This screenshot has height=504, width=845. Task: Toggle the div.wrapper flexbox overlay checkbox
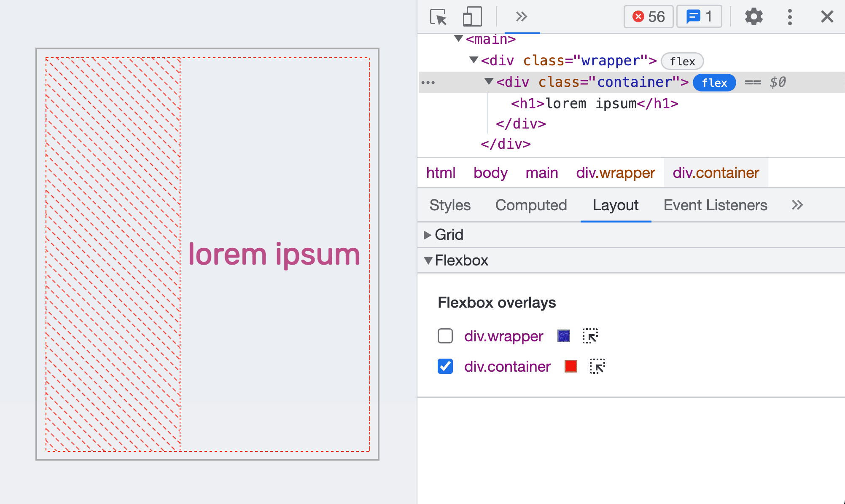pyautogui.click(x=444, y=335)
